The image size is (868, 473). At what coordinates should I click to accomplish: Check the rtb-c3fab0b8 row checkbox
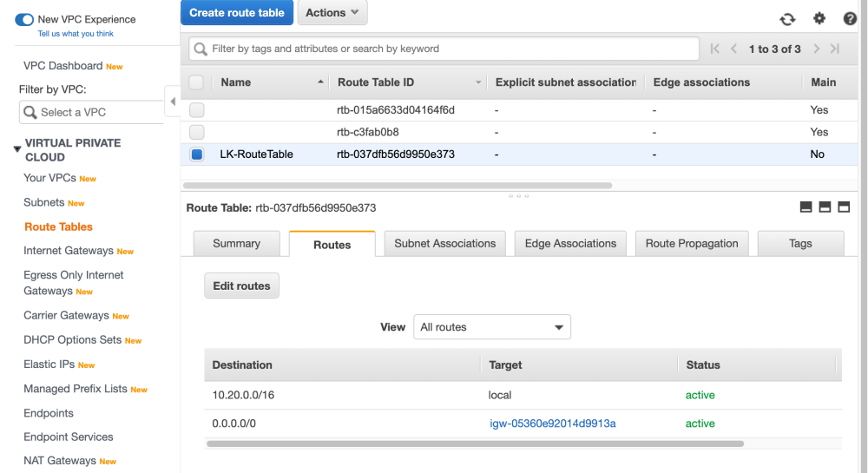197,132
